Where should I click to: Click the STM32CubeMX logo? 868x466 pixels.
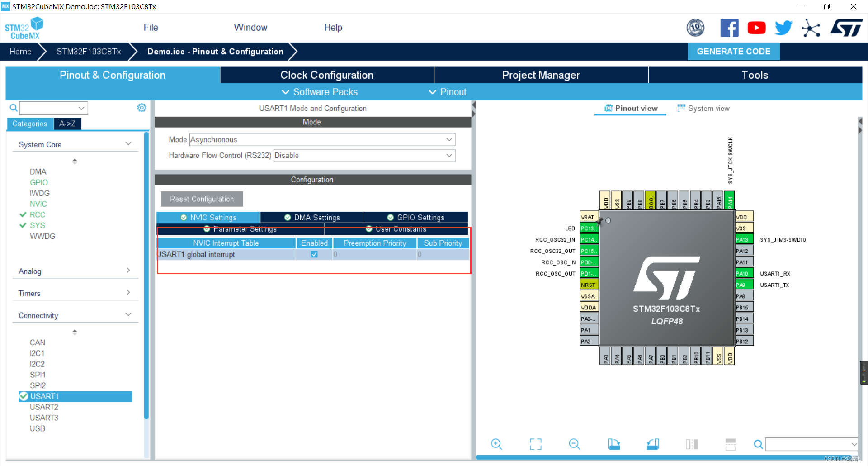tap(24, 28)
